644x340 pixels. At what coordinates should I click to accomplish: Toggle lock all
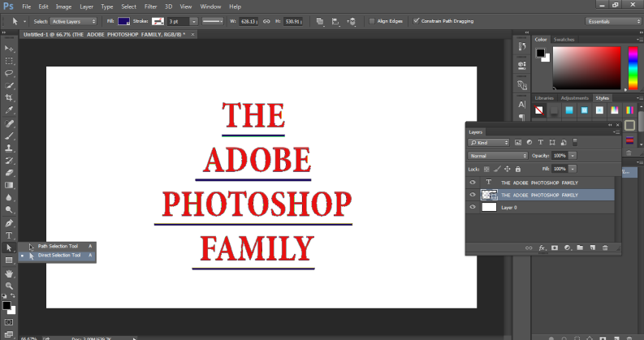(518, 169)
